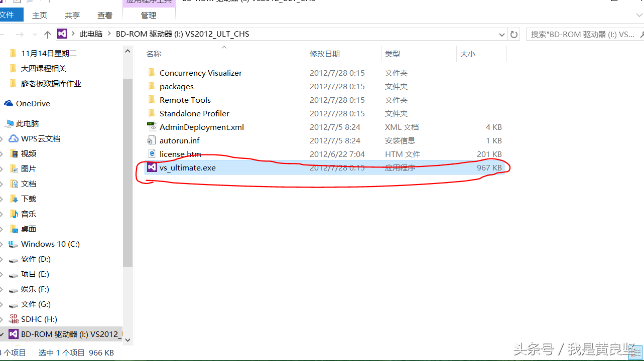The width and height of the screenshot is (644, 361).
Task: Click the search box for BD-ROM drive
Action: coord(585,34)
